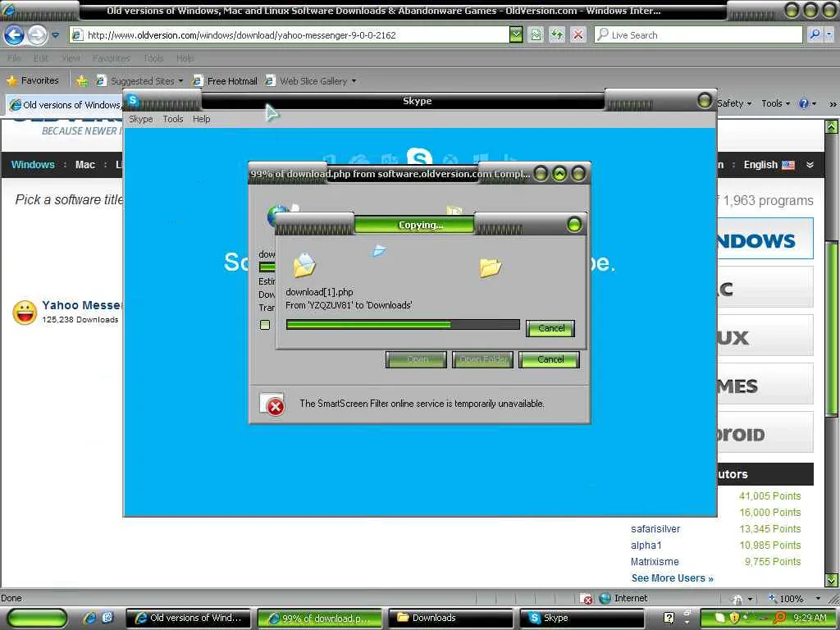
Task: Expand the command bar overflow chevron
Action: pos(833,104)
